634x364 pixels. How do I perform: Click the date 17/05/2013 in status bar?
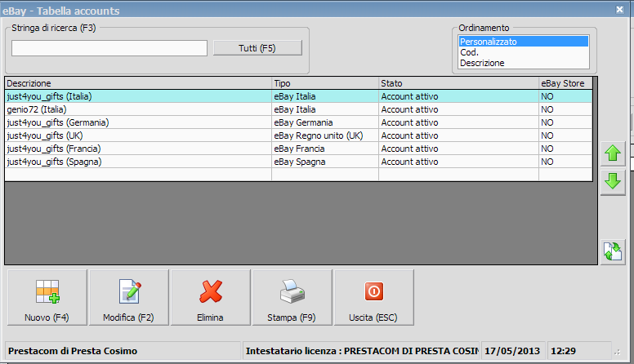[512, 351]
